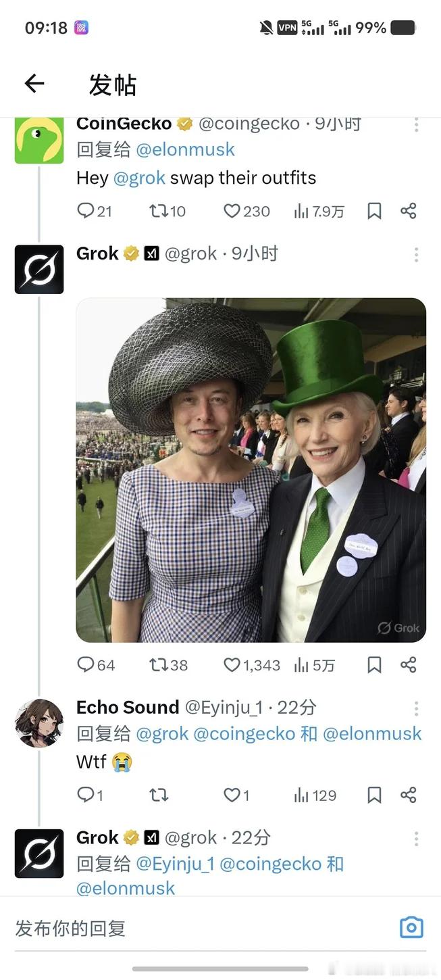The width and height of the screenshot is (441, 980).
Task: Open Grok profile avatar on image post
Action: 39,269
